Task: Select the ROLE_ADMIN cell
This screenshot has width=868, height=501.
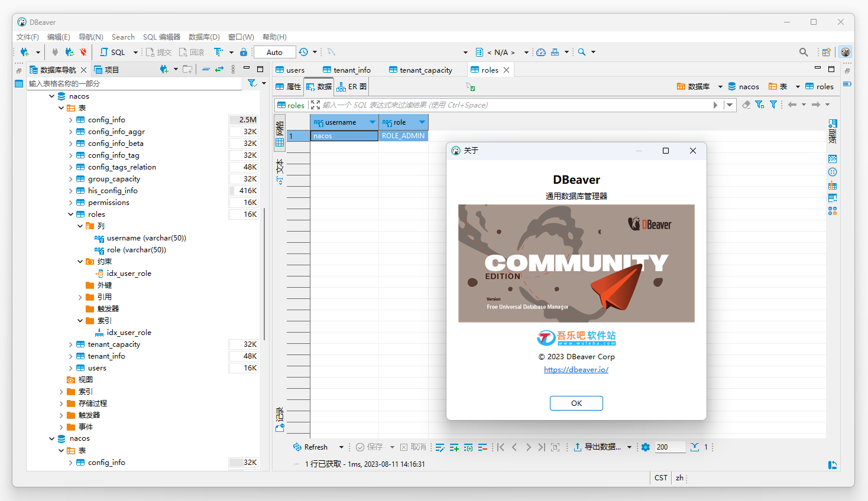Action: point(403,136)
